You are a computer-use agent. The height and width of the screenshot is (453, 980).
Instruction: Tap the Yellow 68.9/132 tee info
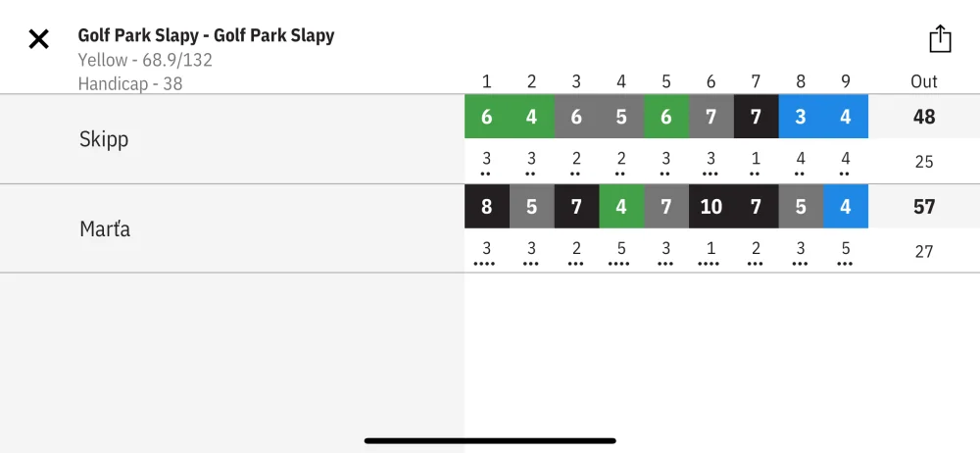(145, 60)
